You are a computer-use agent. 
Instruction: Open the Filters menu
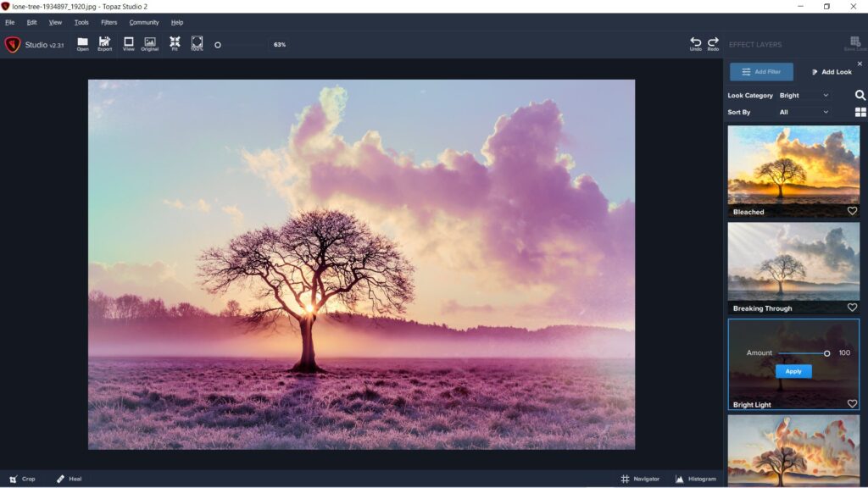(x=109, y=23)
